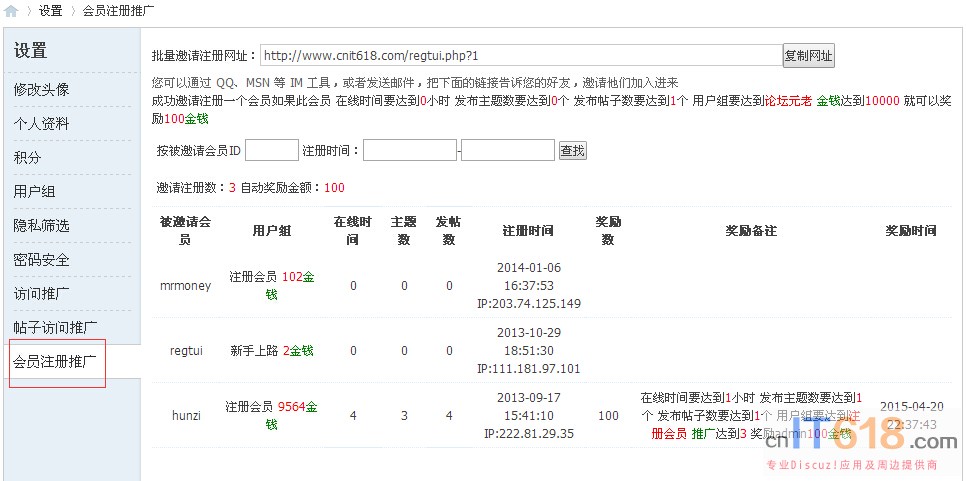The height and width of the screenshot is (481, 966).
Task: Open 设置 breadcrumb link
Action: [50, 11]
